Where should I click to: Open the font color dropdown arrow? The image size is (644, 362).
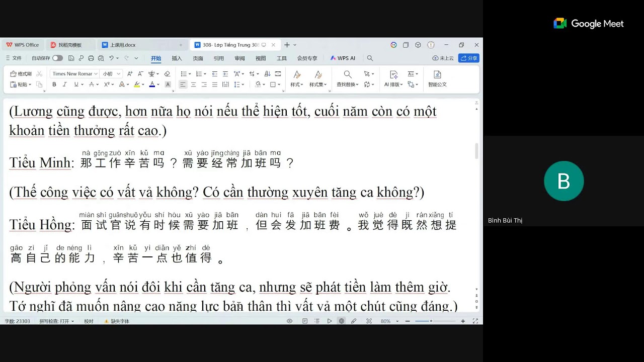158,84
